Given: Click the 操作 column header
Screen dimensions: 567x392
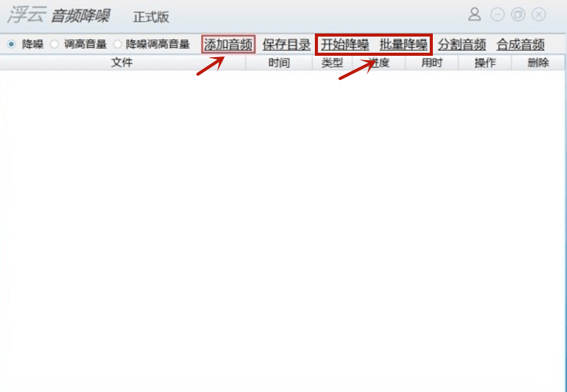Looking at the screenshot, I should click(484, 63).
